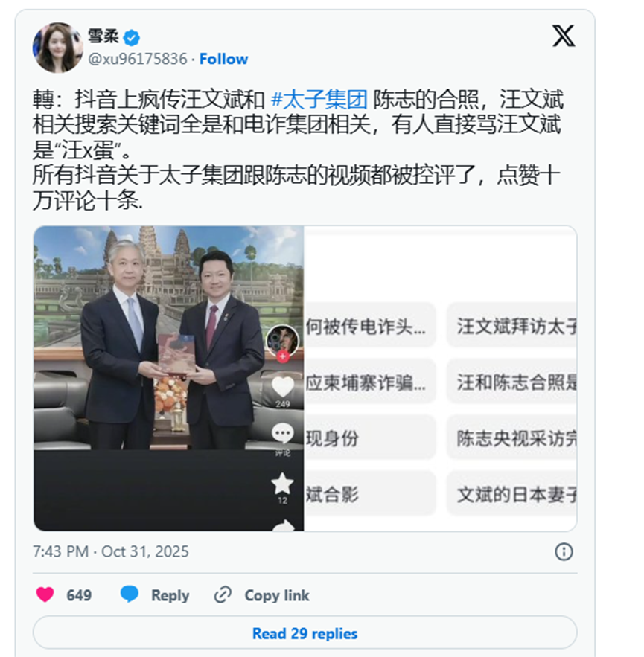Click the @xu96175836 handle text
644x657 pixels.
tap(137, 59)
